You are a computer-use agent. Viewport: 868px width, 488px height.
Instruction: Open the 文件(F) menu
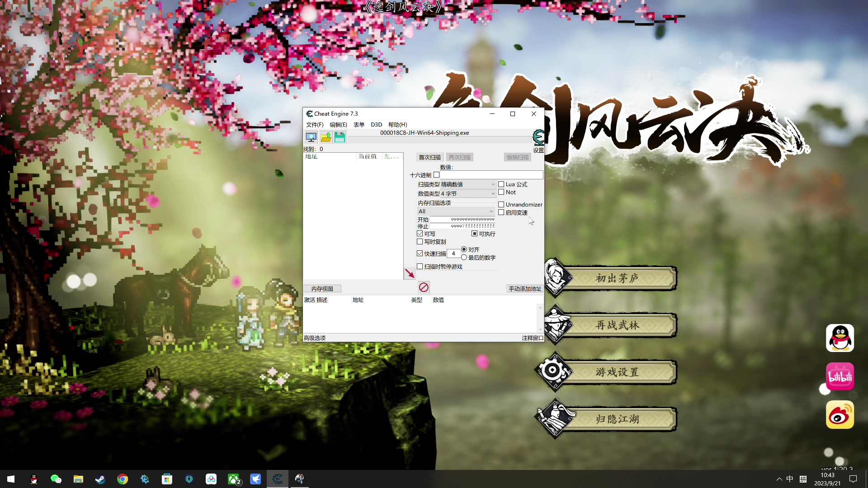(315, 125)
